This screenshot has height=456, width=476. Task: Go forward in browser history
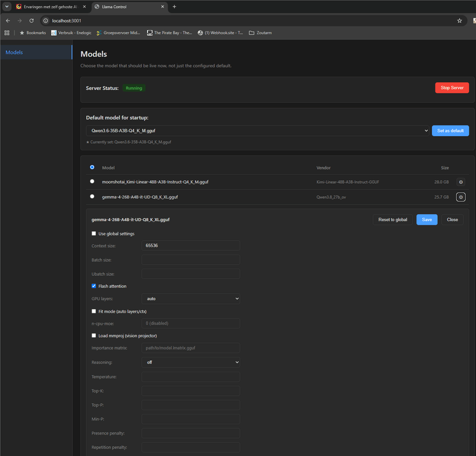point(20,21)
